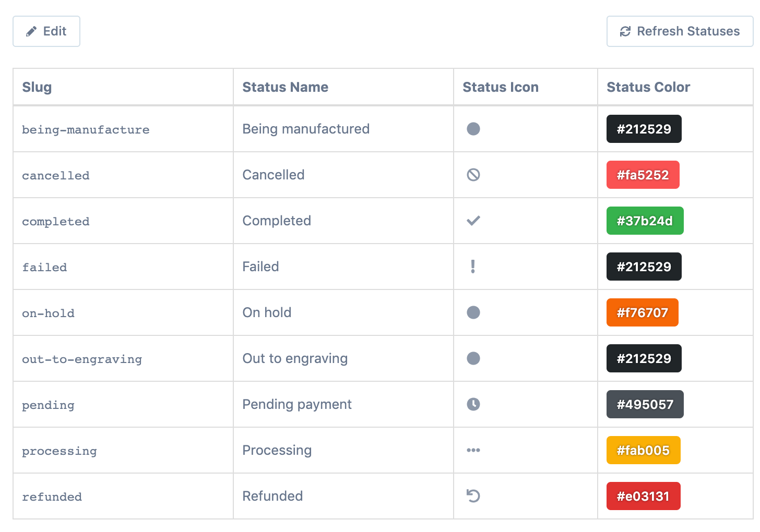
Task: Select the green #37b24d color badge
Action: pos(645,221)
